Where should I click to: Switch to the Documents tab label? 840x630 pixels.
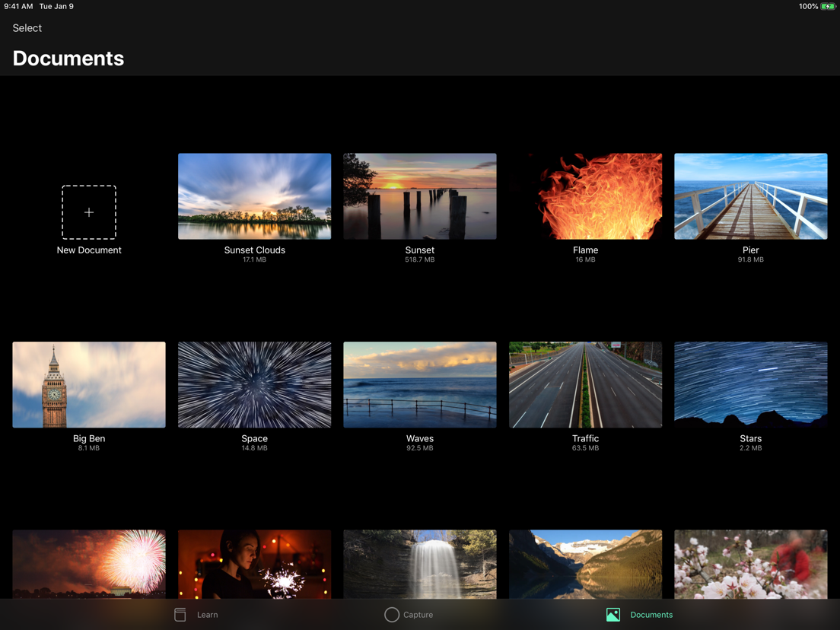(x=651, y=615)
